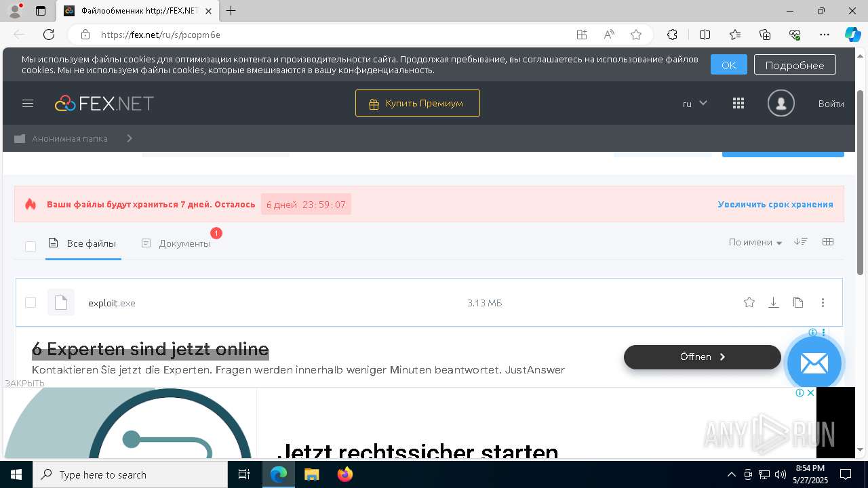Download the exploit.exe file
The width and height of the screenshot is (868, 488).
[x=773, y=302]
